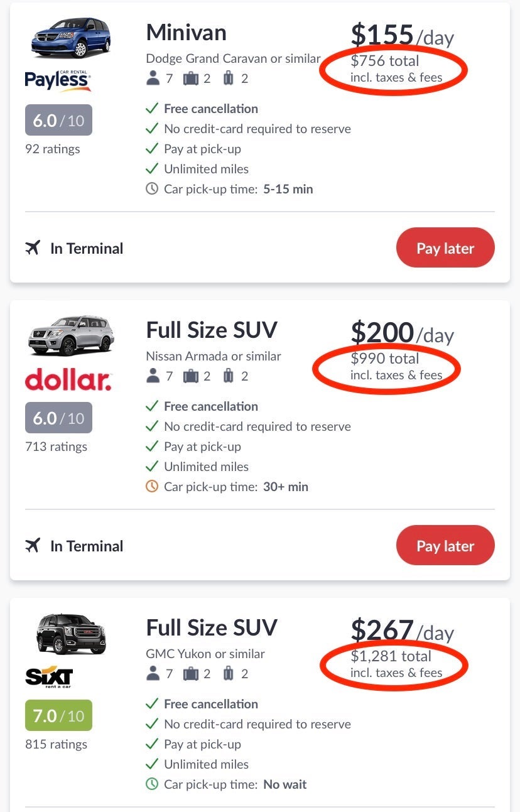520x812 pixels.
Task: Click the passenger seat icon on Minivan listing
Action: [x=153, y=78]
